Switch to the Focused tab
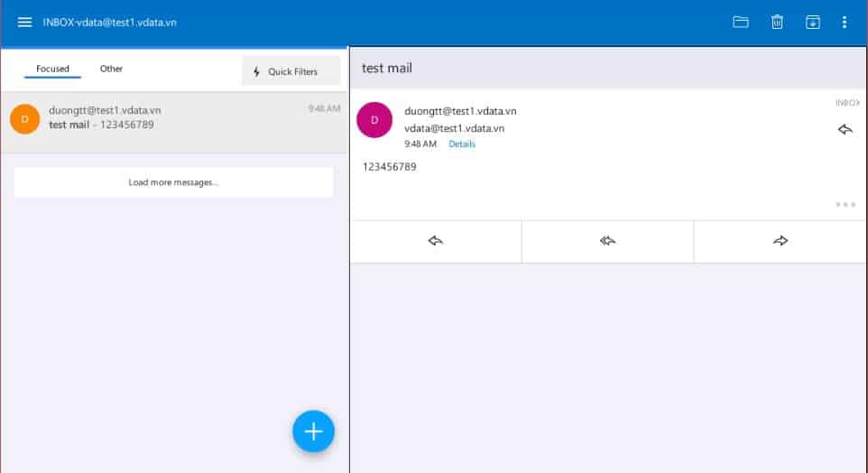This screenshot has width=868, height=473. (52, 69)
